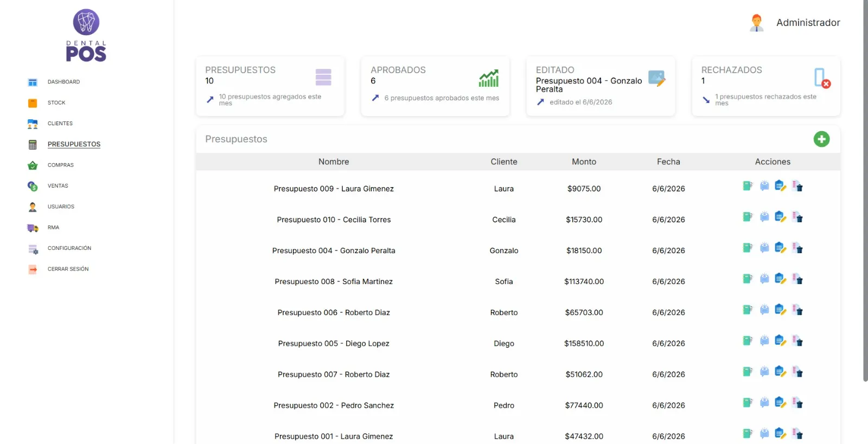Viewport: 868px width, 444px height.
Task: Go to Usuarios in the sidebar
Action: point(61,207)
